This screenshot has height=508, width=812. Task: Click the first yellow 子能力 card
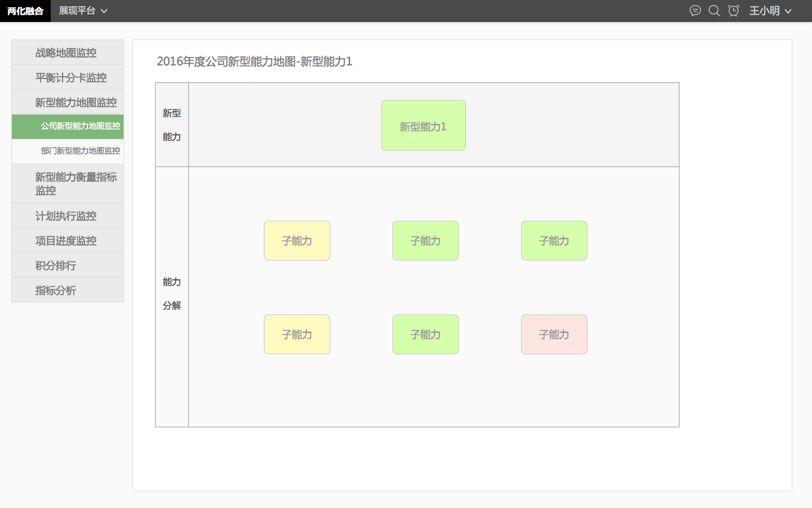tap(297, 240)
